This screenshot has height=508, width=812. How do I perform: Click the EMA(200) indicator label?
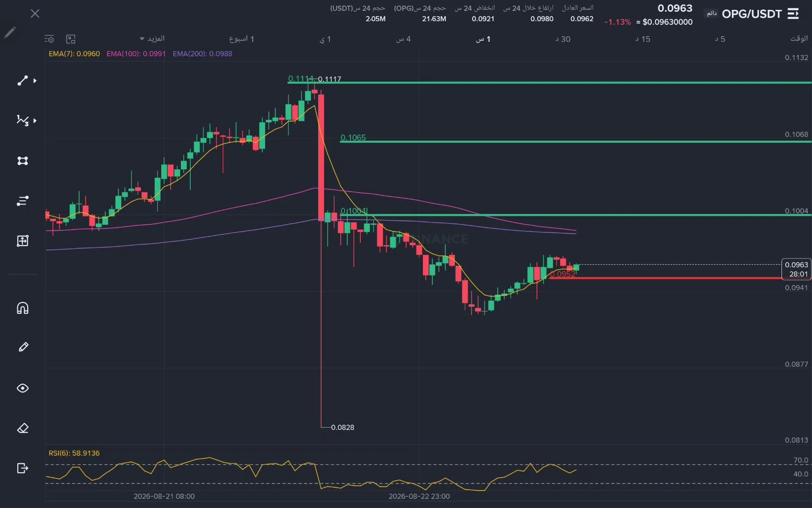pos(203,54)
